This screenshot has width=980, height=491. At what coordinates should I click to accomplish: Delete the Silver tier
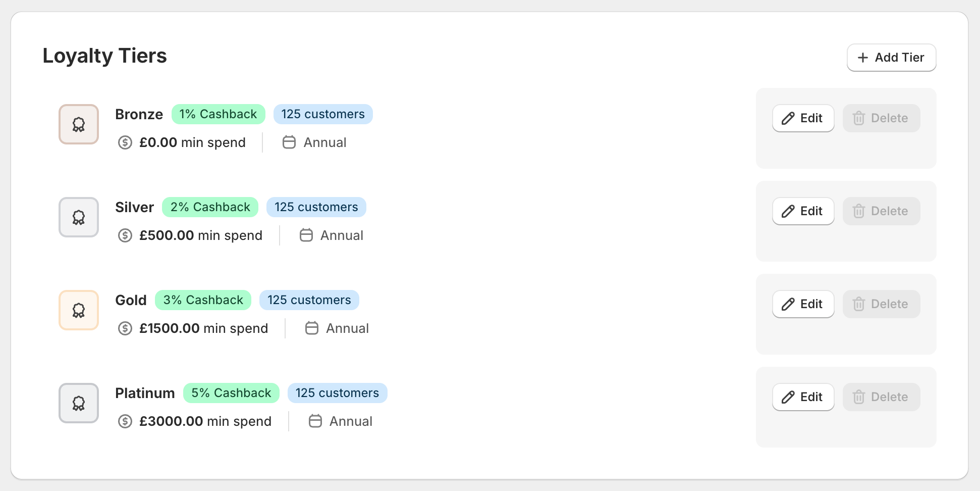pos(881,211)
